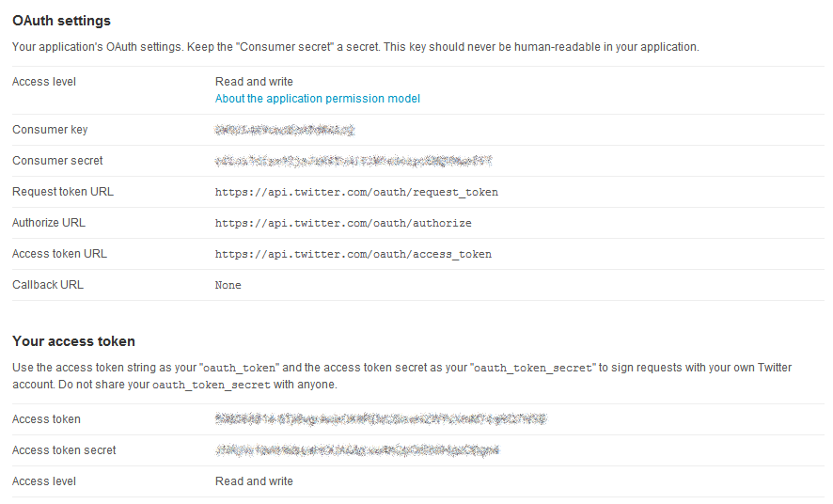Click the 'Access token' row label
The image size is (833, 504).
click(x=46, y=419)
